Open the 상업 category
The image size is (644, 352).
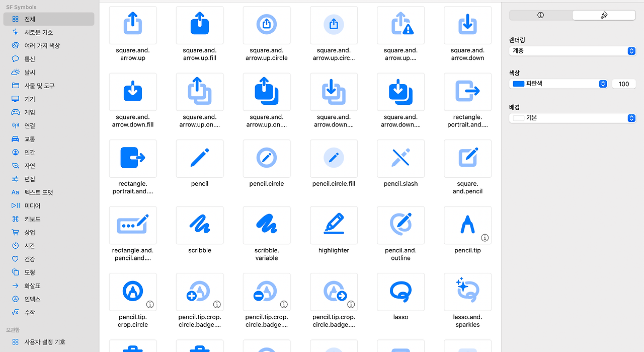click(x=49, y=233)
